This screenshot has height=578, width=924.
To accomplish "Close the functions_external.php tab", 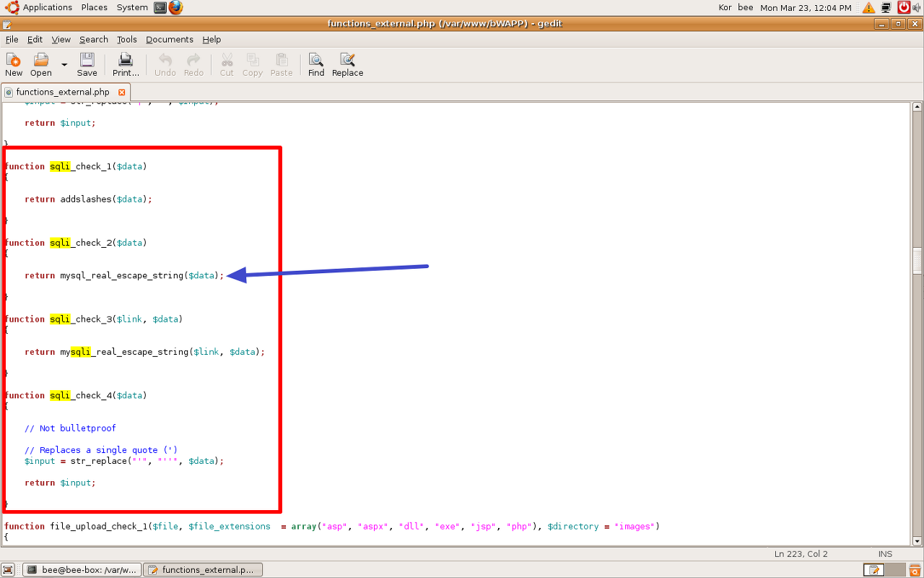I will 121,92.
